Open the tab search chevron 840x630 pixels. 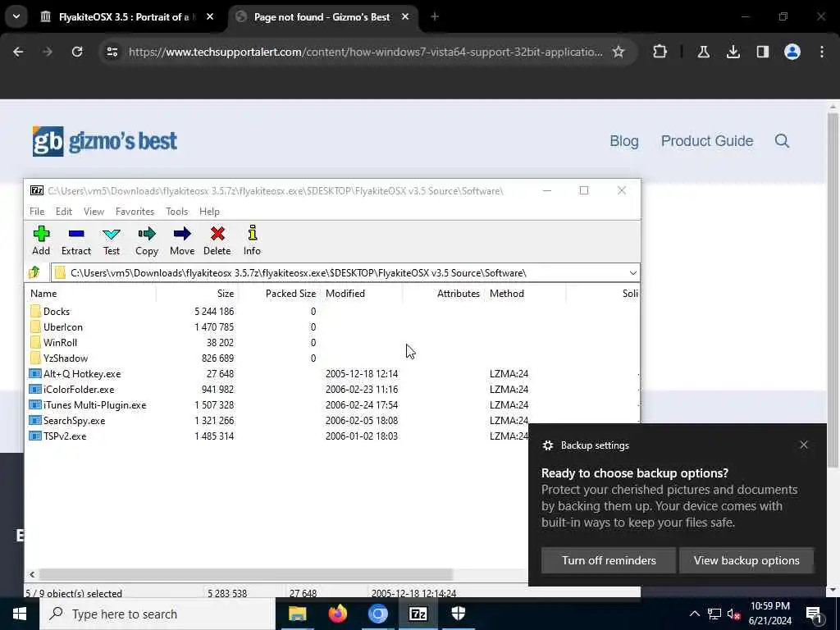point(16,16)
